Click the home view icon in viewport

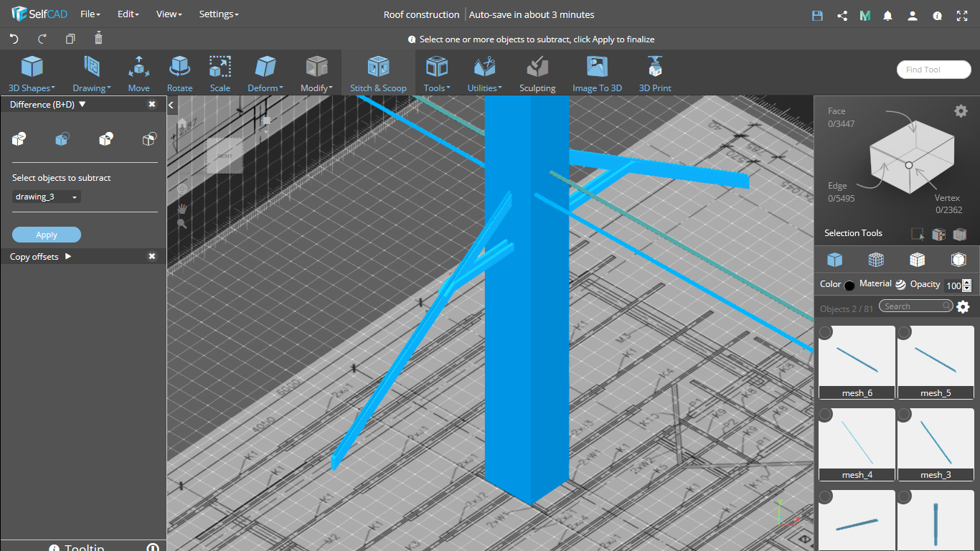pos(182,123)
